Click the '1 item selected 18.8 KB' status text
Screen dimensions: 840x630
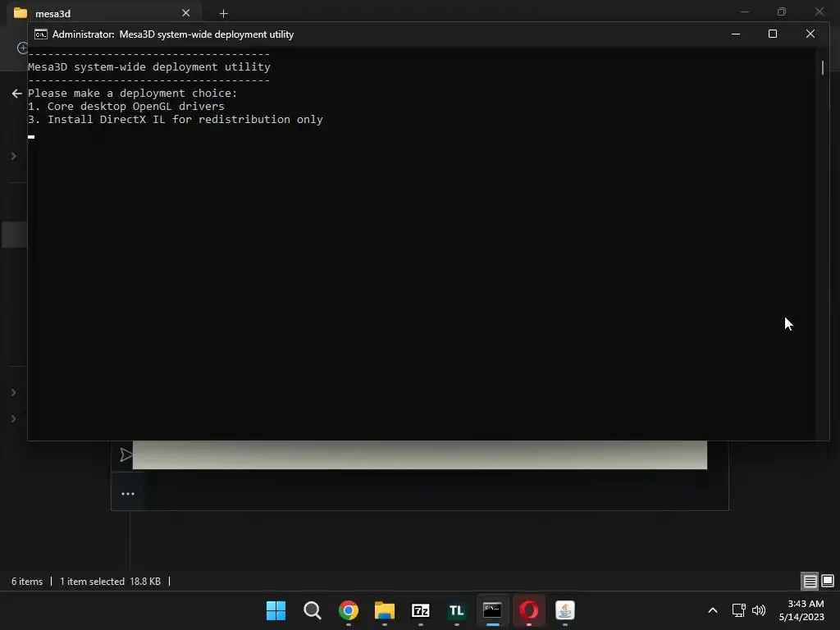pos(111,582)
